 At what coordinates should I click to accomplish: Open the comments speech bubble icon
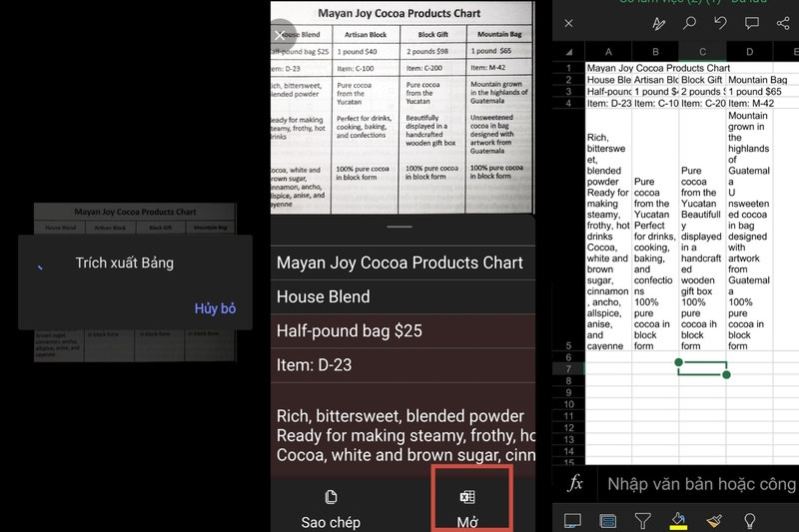(x=752, y=23)
